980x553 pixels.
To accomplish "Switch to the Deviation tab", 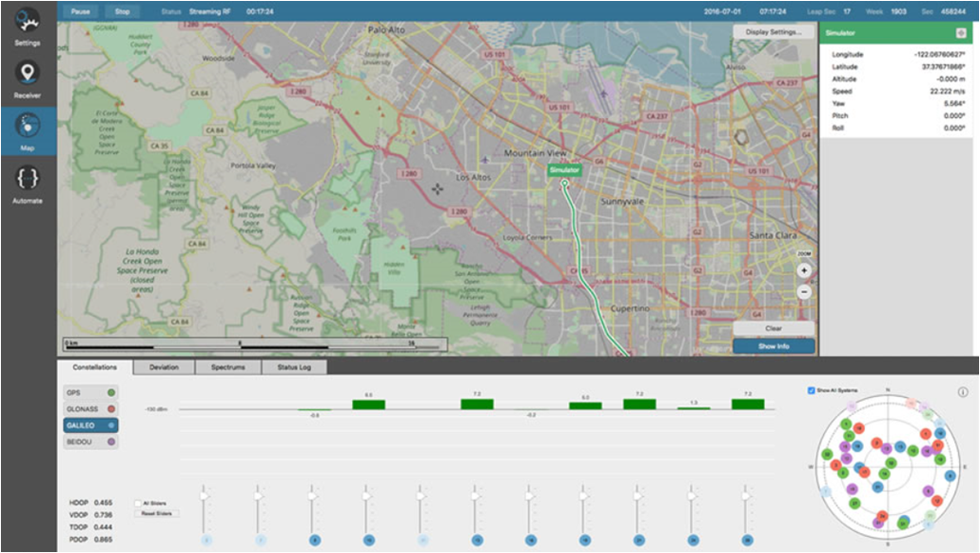I will [x=164, y=366].
